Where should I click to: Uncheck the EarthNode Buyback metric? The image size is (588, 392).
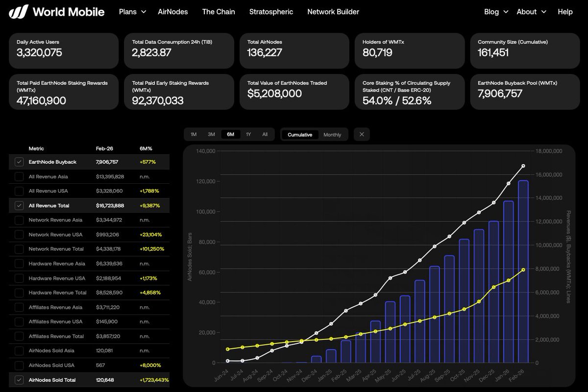click(20, 162)
